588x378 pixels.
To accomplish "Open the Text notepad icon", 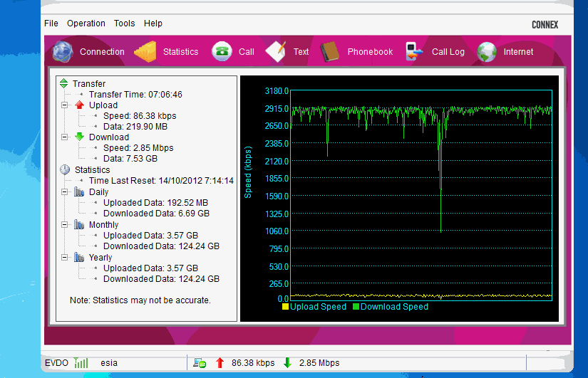I will click(276, 52).
